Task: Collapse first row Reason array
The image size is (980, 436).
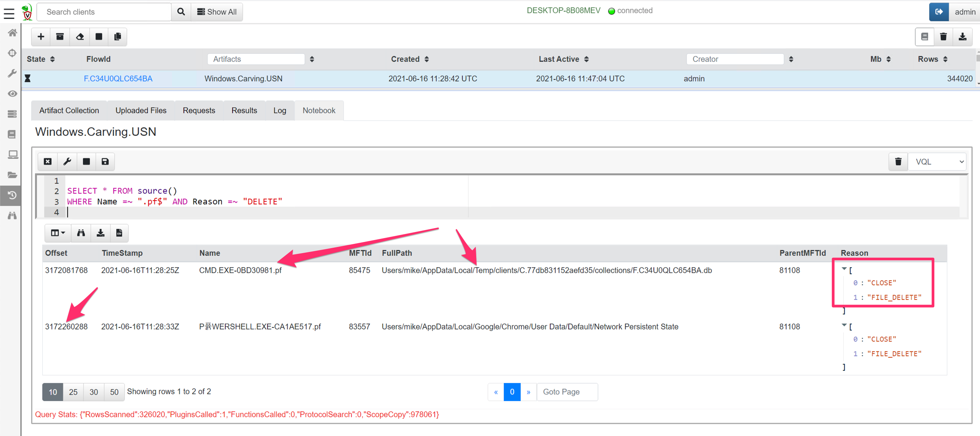Action: coord(844,269)
